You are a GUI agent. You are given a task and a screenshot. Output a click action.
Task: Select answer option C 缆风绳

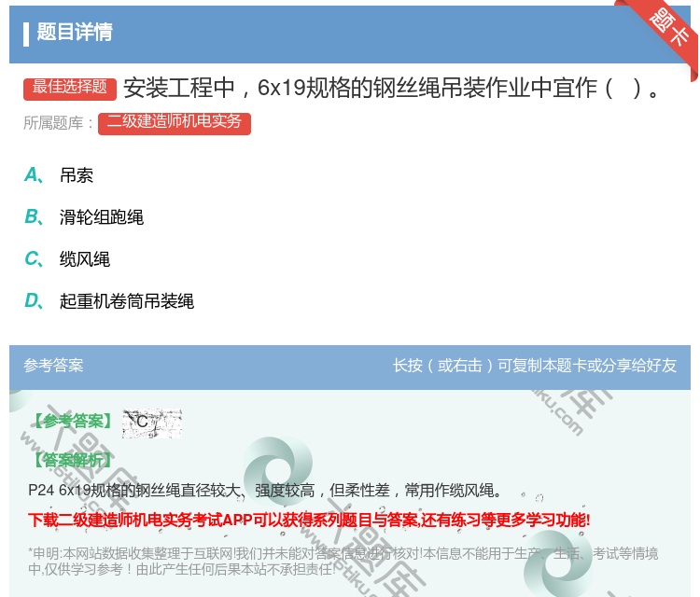point(67,259)
